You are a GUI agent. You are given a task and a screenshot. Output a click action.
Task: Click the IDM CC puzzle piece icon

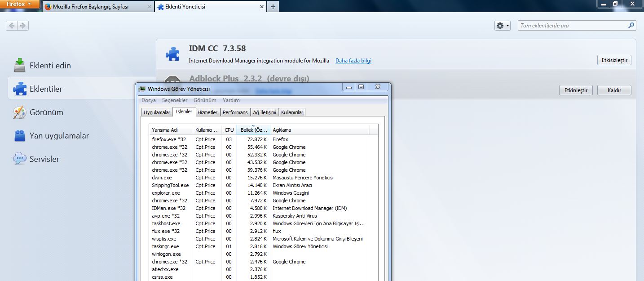pyautogui.click(x=172, y=54)
